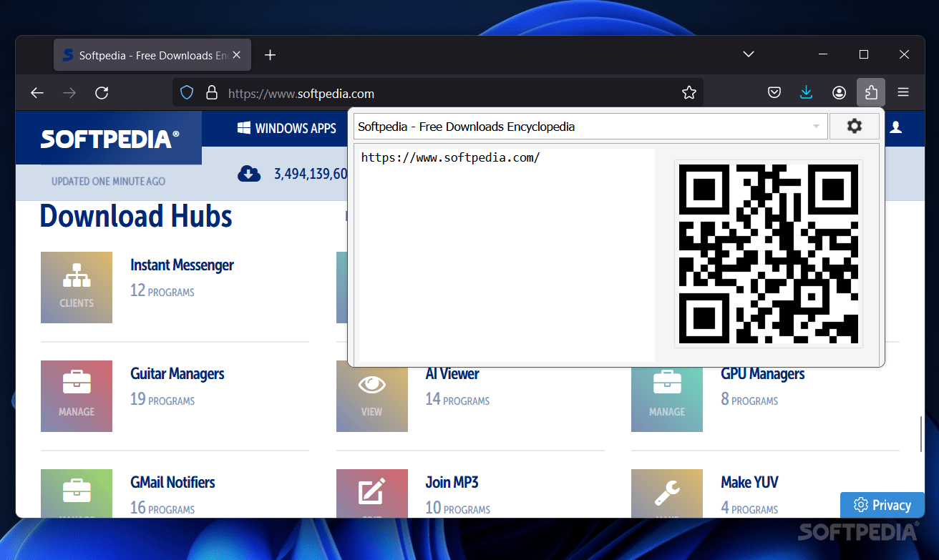This screenshot has width=939, height=560.
Task: Click the edit pencil tile beside Join MP3
Action: [x=372, y=493]
